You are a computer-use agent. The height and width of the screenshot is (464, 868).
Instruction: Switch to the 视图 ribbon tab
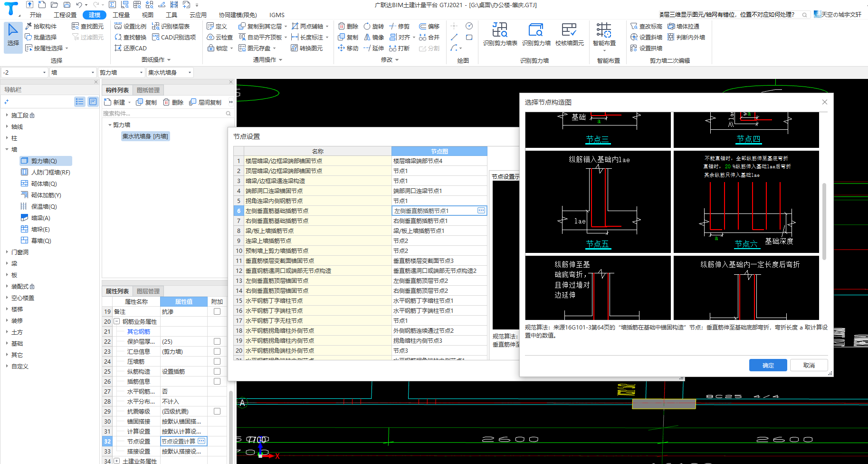[147, 15]
